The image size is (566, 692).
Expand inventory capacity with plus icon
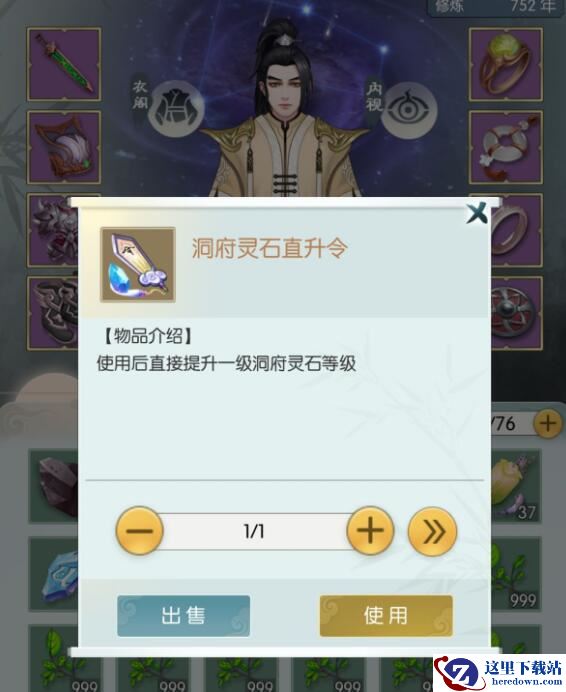coord(548,424)
